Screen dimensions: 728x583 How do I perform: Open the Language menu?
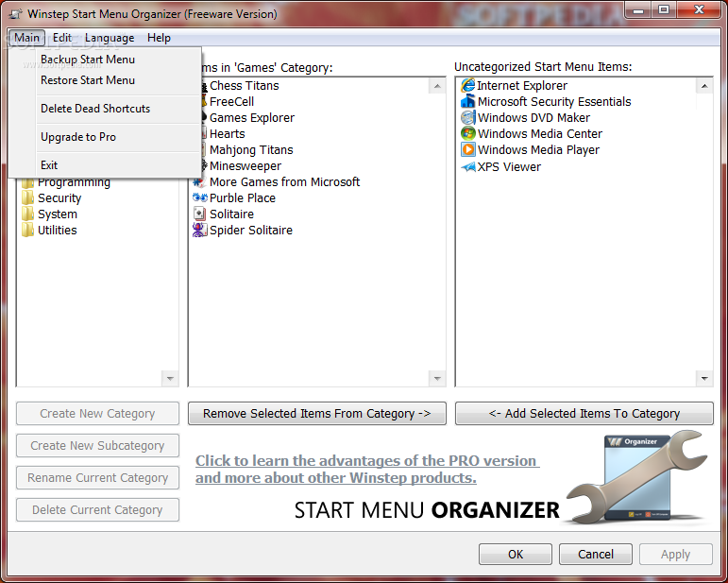point(110,38)
